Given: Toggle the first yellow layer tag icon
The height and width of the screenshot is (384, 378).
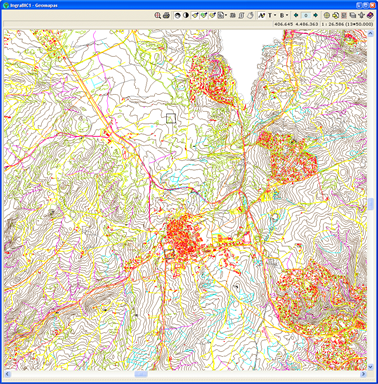Looking at the screenshot, I should (x=195, y=15).
